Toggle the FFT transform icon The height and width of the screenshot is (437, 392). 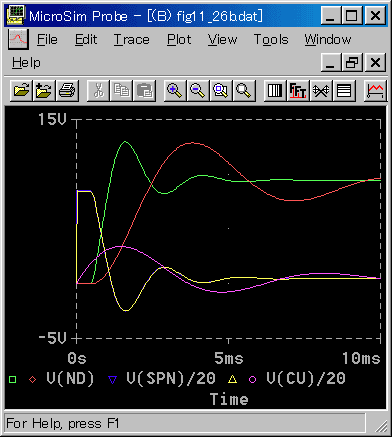tap(298, 90)
